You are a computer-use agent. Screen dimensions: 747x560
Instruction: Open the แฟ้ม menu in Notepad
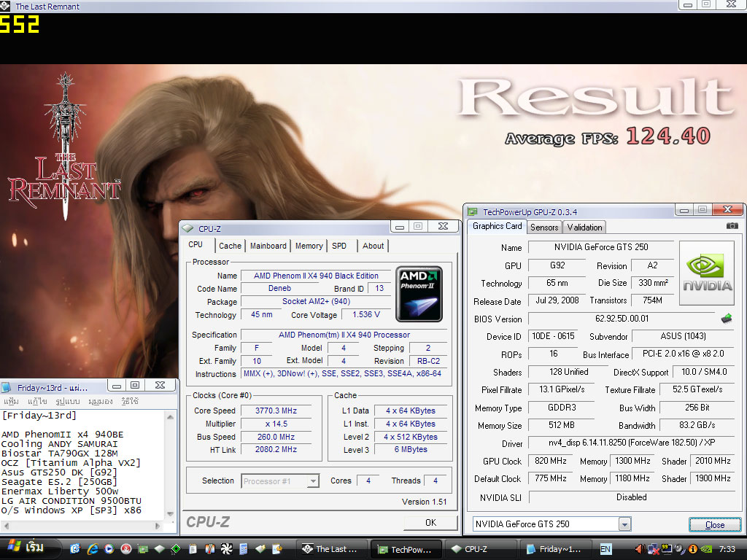click(x=11, y=402)
